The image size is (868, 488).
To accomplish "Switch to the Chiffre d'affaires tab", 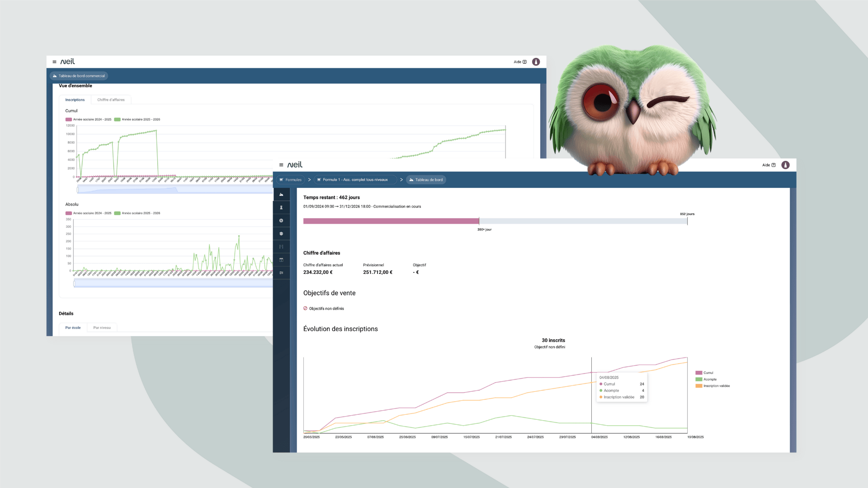I will [x=111, y=100].
